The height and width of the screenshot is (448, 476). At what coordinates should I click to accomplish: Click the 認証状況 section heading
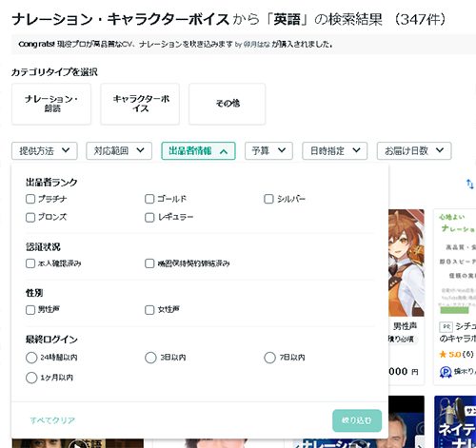coord(43,246)
